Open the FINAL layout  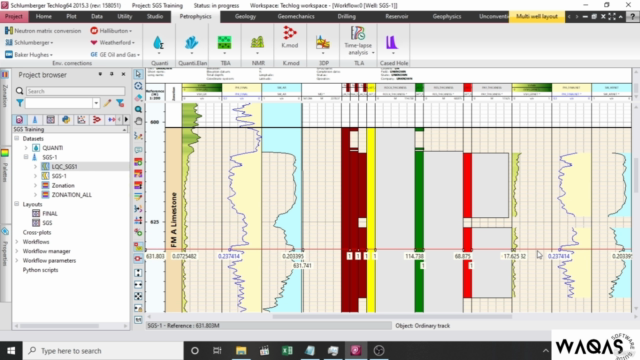tap(50, 213)
